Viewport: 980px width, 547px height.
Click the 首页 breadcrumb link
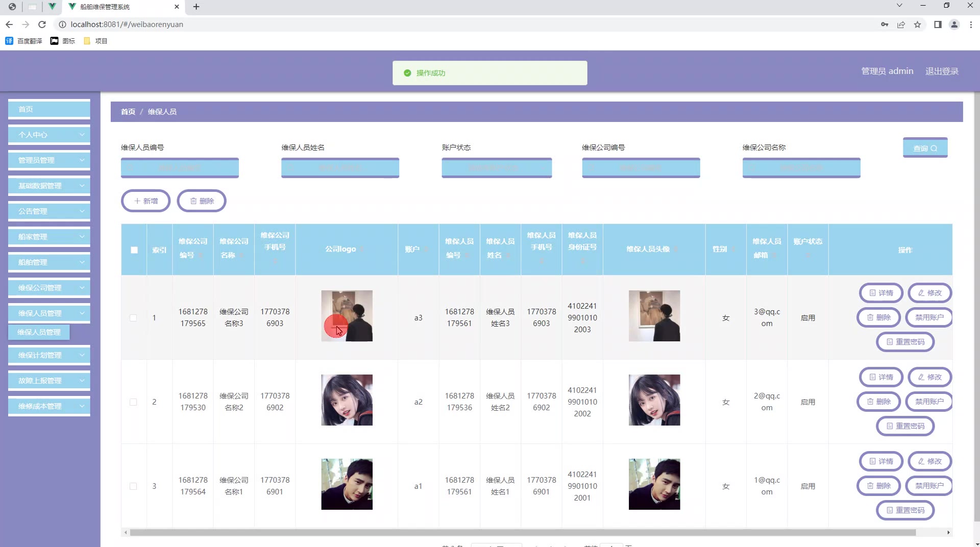point(128,112)
